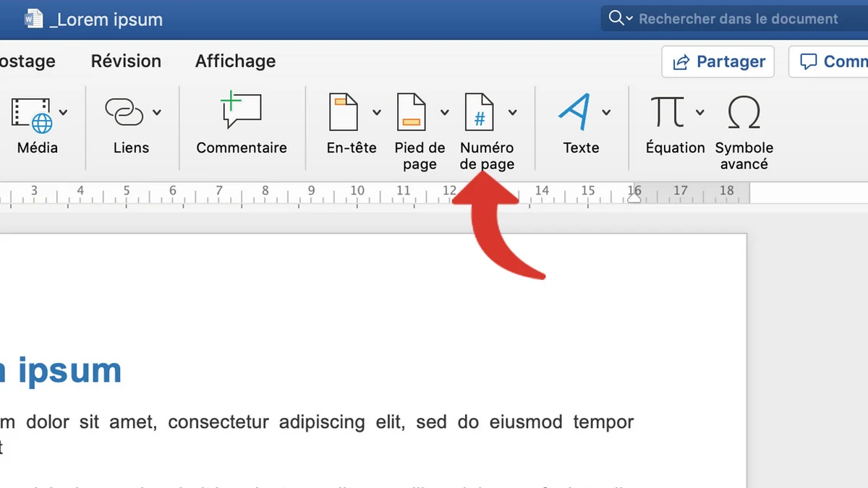Open the Pied de page dropdown arrow
The image size is (868, 488).
coord(445,112)
